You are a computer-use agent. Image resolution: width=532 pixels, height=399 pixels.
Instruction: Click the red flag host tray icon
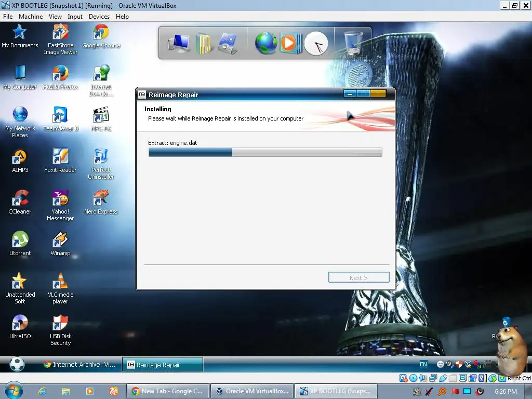[455, 392]
